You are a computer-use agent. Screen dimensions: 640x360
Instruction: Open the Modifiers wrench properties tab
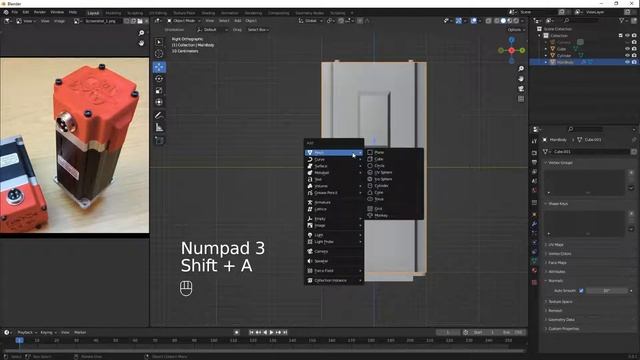[x=534, y=224]
